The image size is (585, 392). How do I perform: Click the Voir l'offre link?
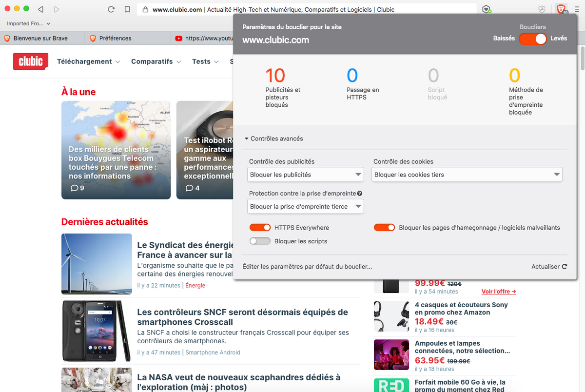point(499,292)
